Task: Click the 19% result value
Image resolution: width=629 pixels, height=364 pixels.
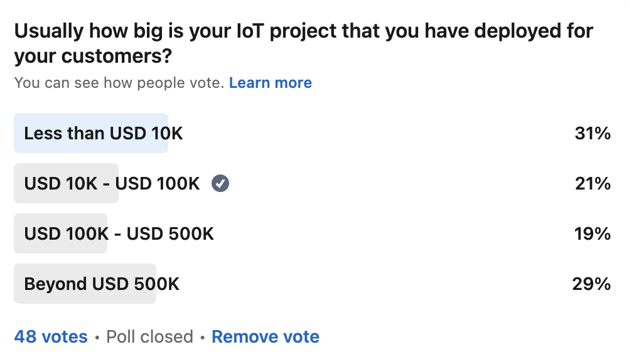Action: tap(592, 233)
